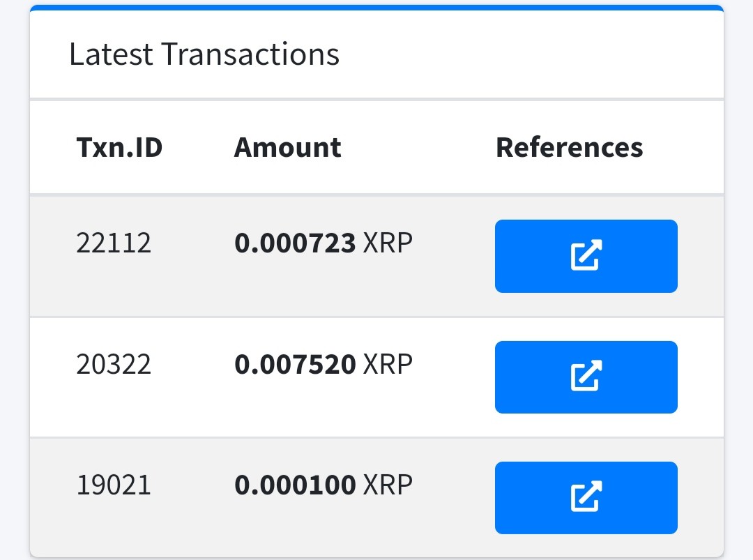Select transaction ID 19021

tap(114, 485)
